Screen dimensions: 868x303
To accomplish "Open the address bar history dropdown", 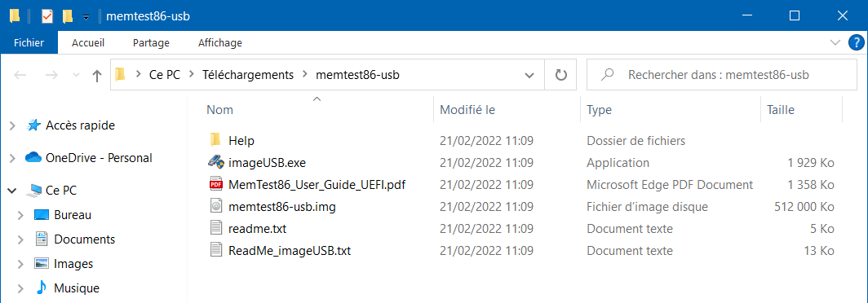I will [x=529, y=75].
